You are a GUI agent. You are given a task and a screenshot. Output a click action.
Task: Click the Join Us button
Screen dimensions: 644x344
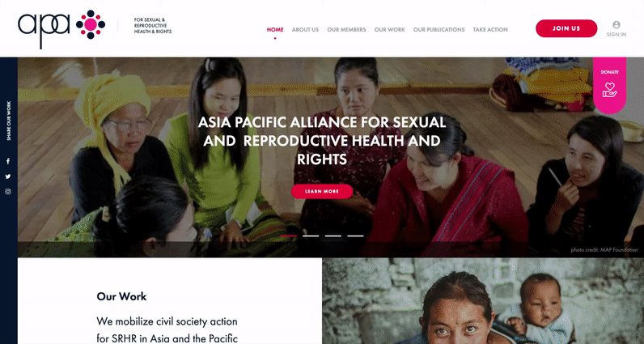[x=566, y=28]
